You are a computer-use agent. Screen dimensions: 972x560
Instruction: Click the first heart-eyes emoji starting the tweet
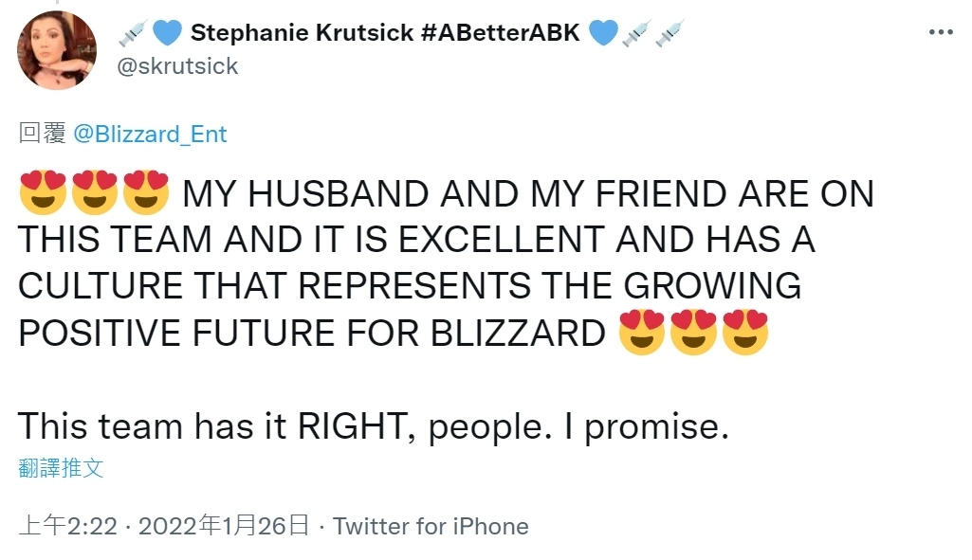pyautogui.click(x=43, y=193)
